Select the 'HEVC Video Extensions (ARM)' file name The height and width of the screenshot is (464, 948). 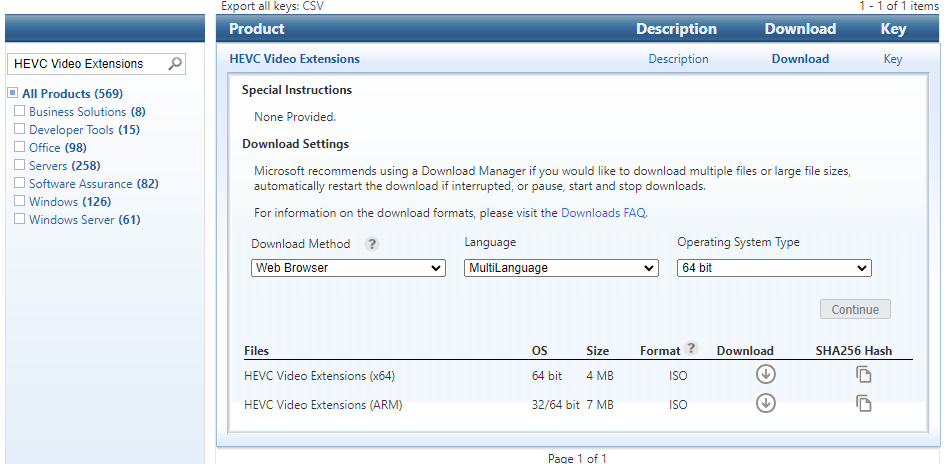tap(323, 405)
